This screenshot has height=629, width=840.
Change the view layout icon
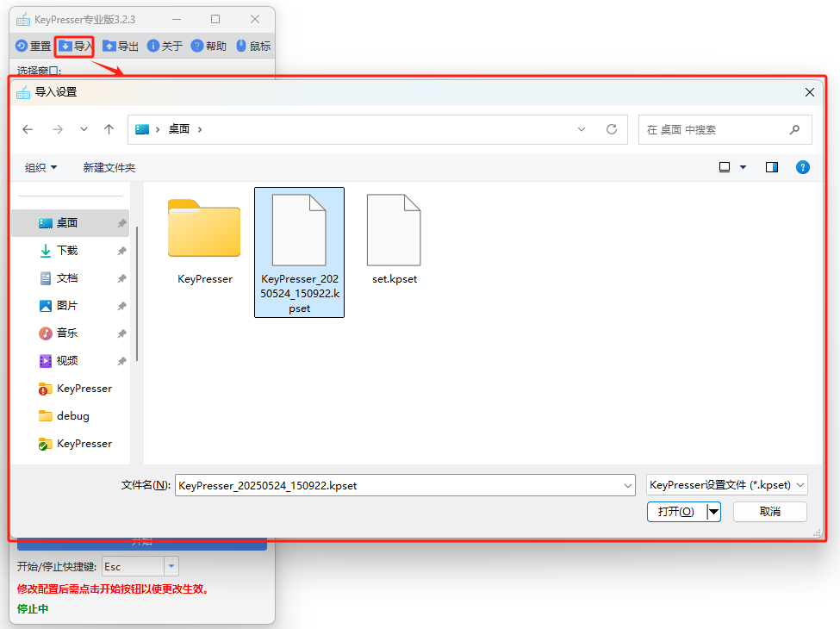tap(725, 167)
